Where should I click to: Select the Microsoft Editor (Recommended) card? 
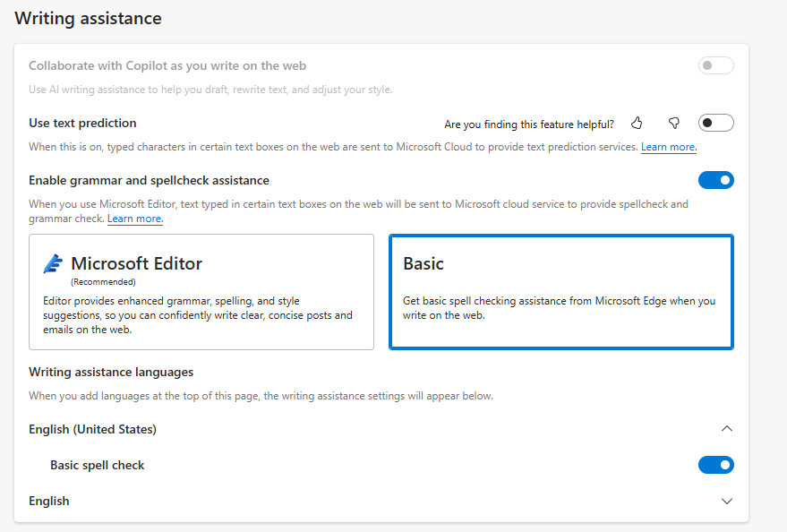(201, 292)
